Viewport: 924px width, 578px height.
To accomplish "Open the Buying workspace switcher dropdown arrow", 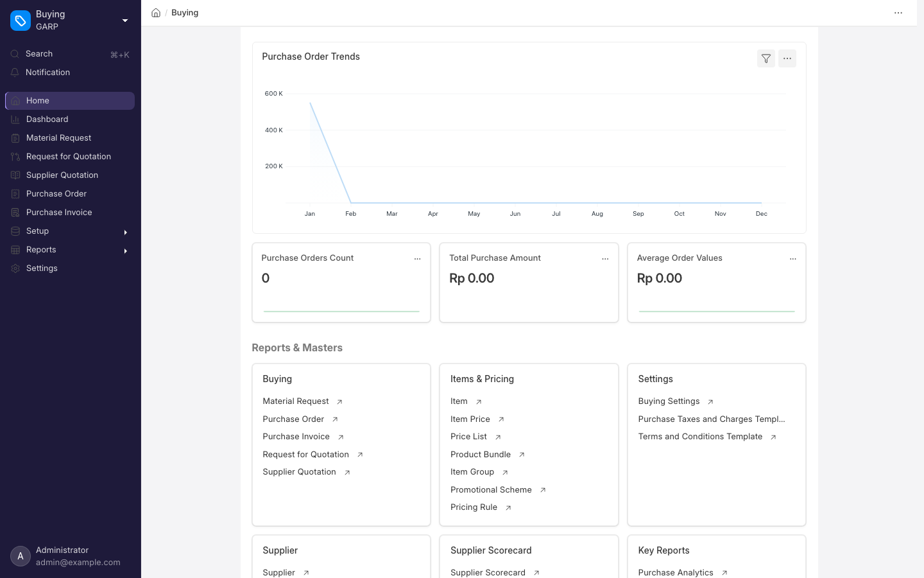I will click(x=125, y=21).
